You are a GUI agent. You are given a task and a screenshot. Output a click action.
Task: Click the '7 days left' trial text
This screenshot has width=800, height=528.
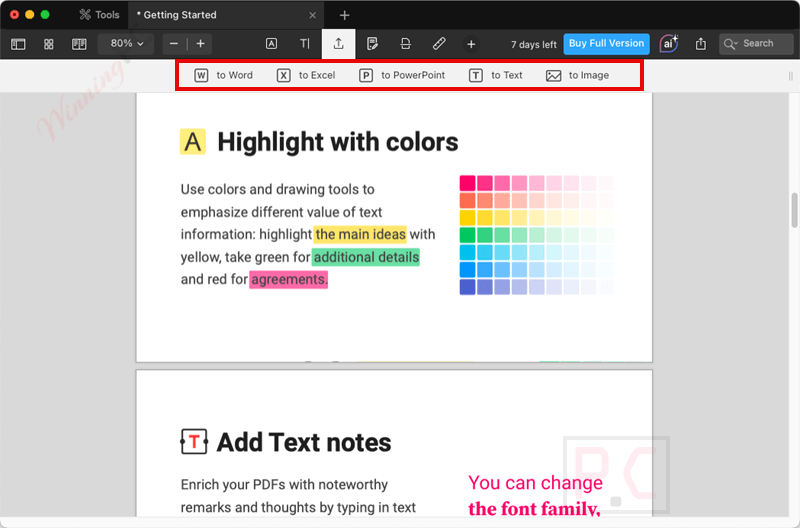pos(534,44)
